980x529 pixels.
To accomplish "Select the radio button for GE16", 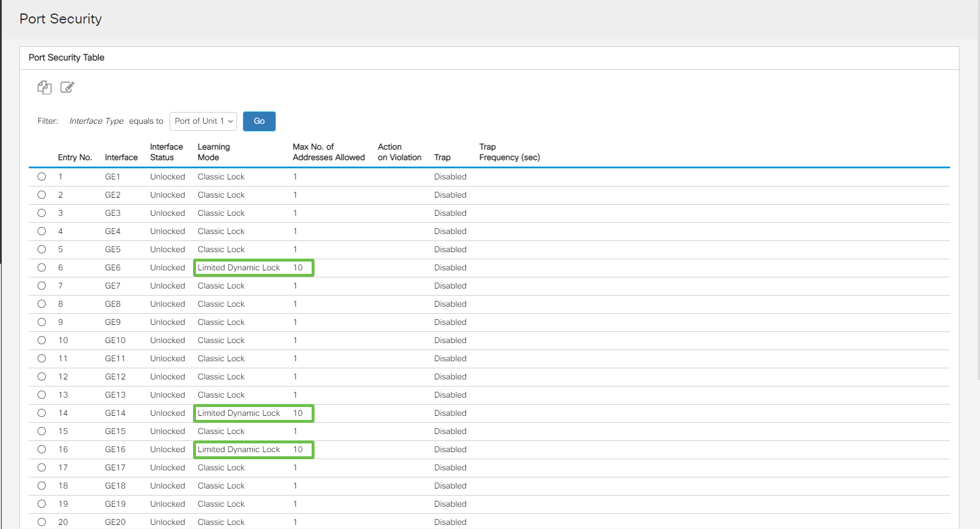I will (42, 449).
